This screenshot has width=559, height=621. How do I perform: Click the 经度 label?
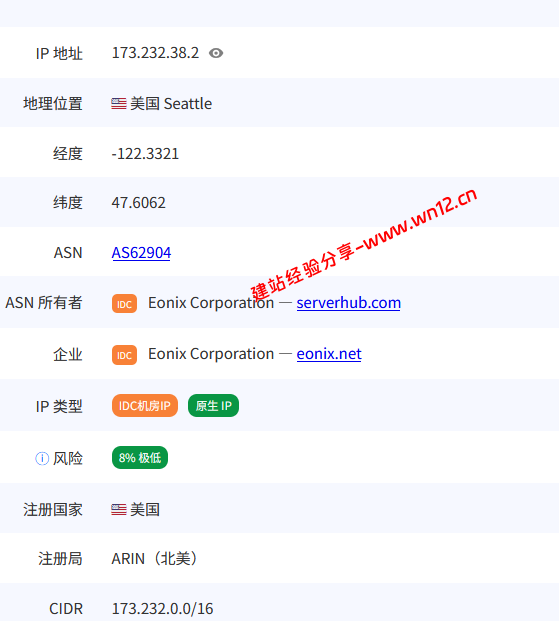pos(68,154)
